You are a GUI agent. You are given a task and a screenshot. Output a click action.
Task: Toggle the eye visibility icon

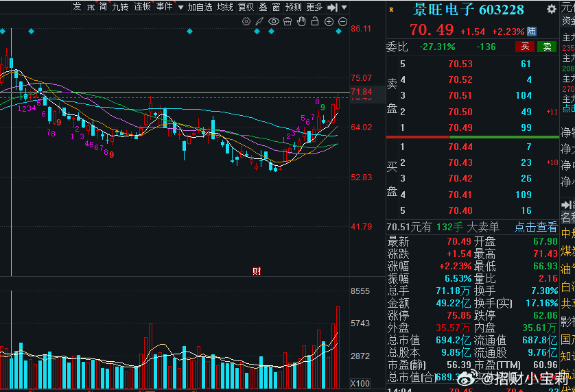274,22
